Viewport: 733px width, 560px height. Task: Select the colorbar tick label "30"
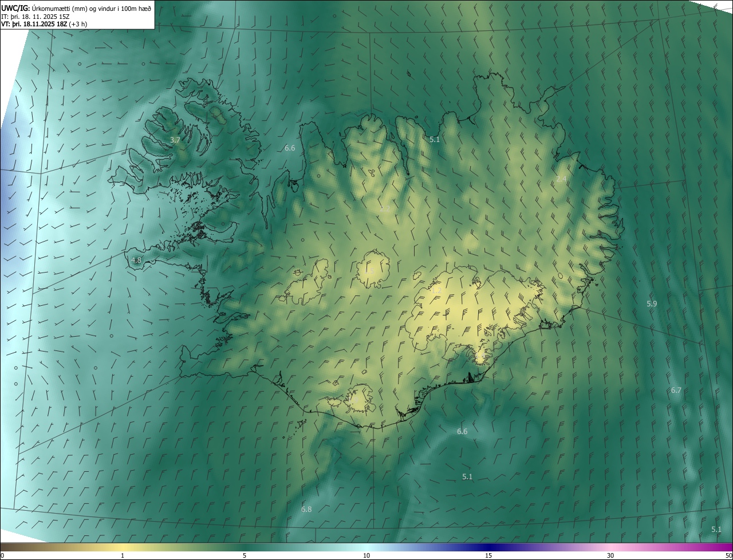click(610, 555)
